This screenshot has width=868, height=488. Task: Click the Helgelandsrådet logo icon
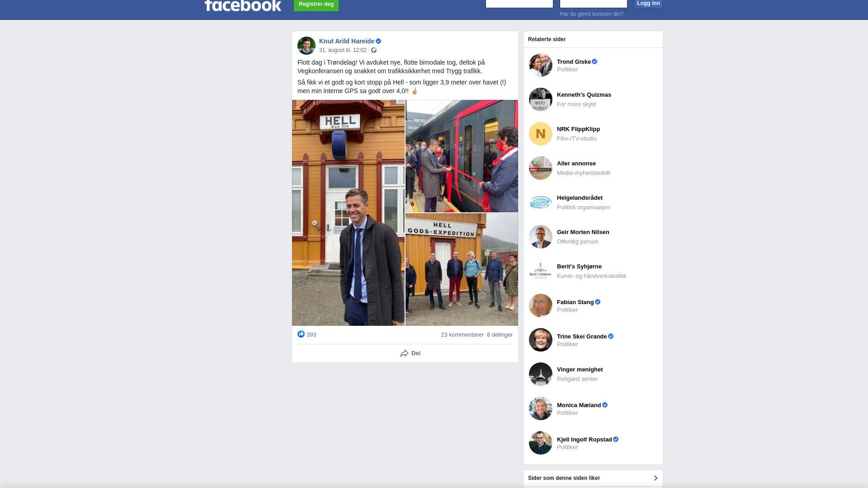tap(541, 202)
